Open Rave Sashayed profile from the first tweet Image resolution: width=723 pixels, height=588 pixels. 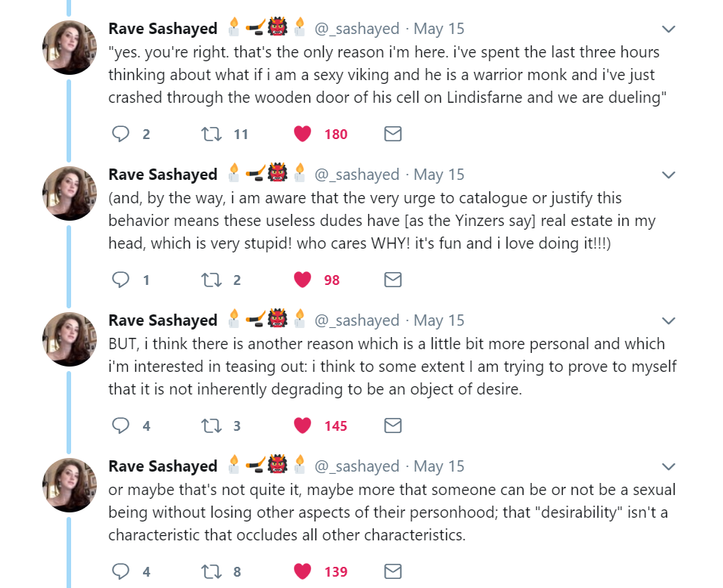pyautogui.click(x=163, y=29)
